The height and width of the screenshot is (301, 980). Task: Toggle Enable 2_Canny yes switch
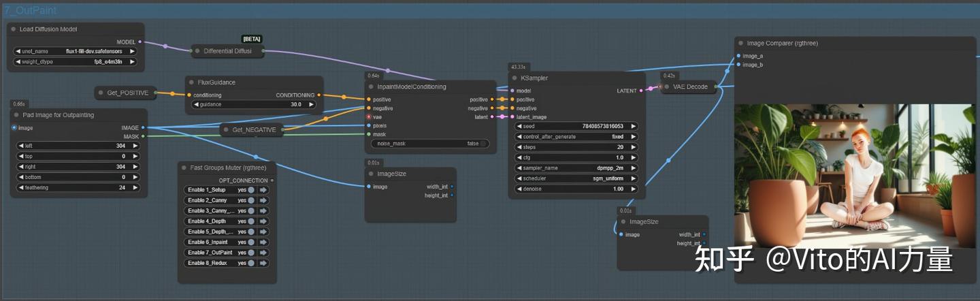pos(251,200)
